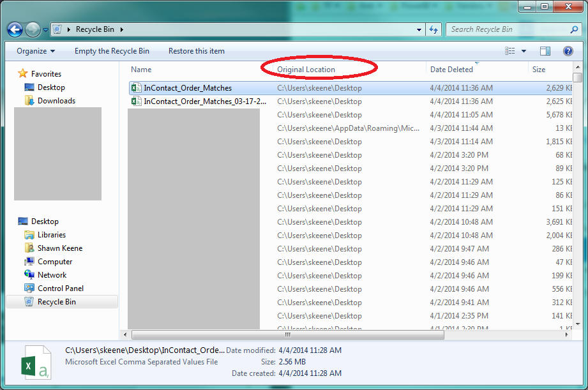The height and width of the screenshot is (390, 588).
Task: Click the Libraries icon
Action: [x=29, y=235]
